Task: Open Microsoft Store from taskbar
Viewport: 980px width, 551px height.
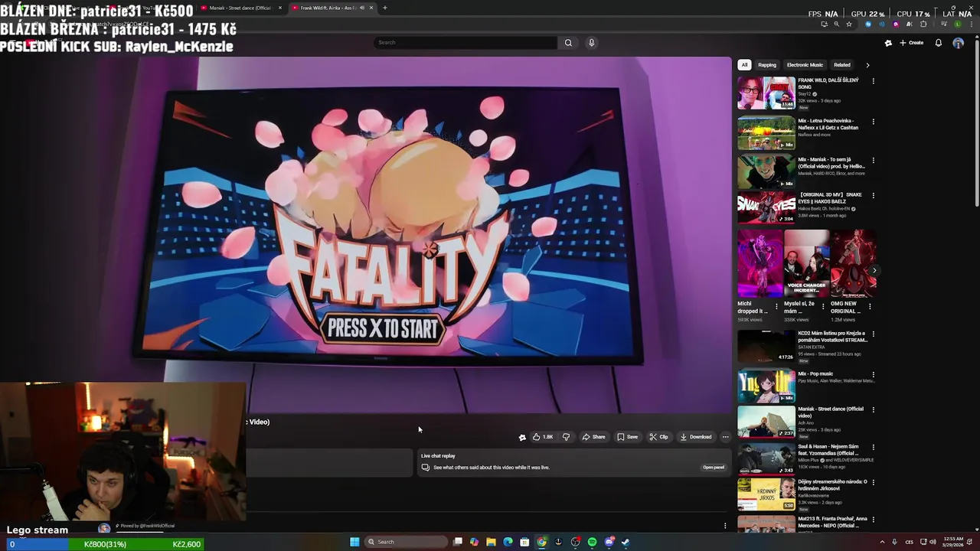Action: 524,542
